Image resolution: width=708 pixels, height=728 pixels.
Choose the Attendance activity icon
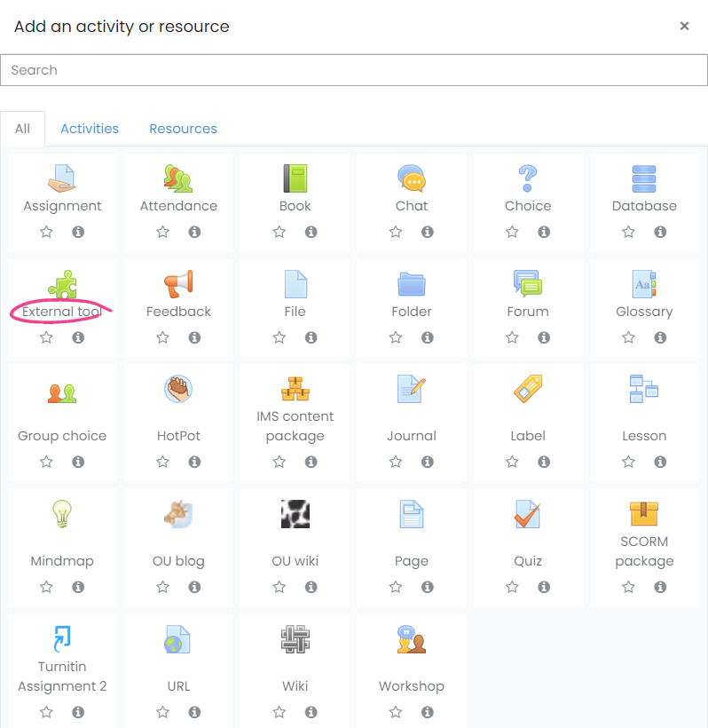point(178,178)
